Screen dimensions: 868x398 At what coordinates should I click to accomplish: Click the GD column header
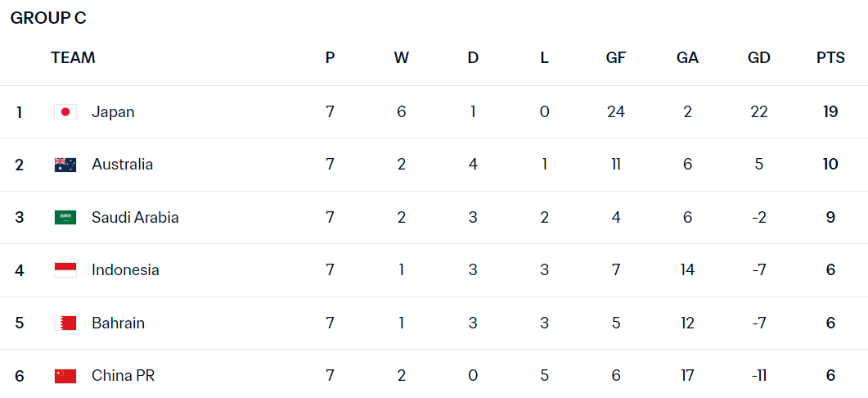point(759,57)
